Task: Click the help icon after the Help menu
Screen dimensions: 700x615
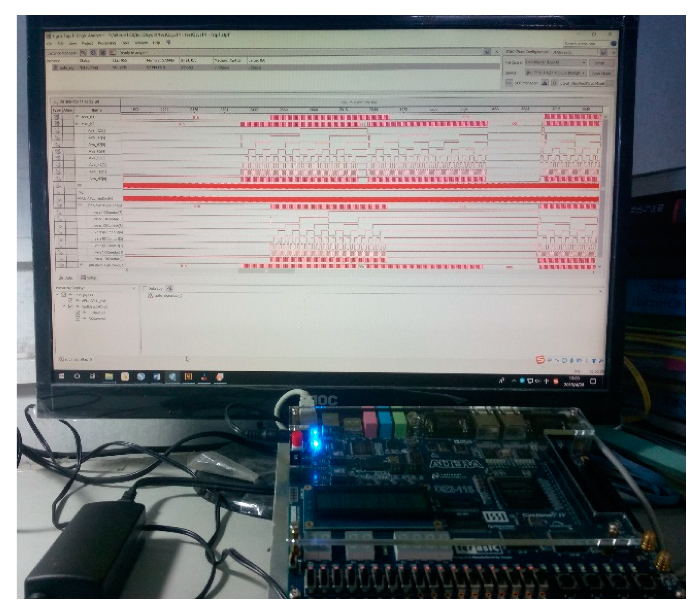Action: [x=169, y=43]
